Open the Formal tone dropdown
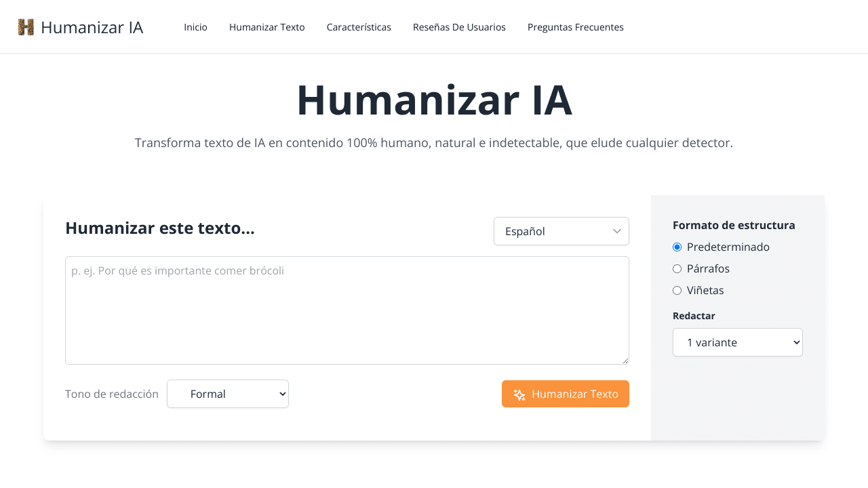This screenshot has height=488, width=868. 228,394
